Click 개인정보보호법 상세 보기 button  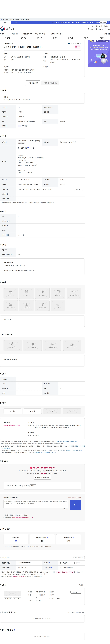click(42, 477)
